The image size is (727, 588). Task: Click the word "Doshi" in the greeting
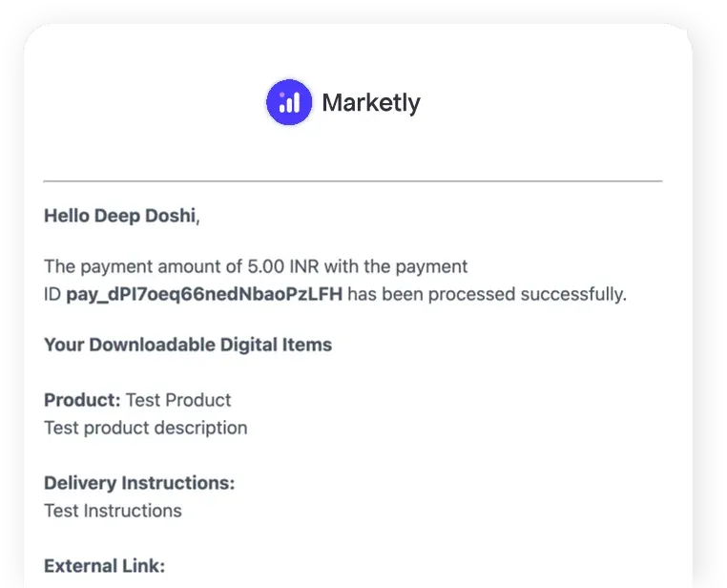coord(170,216)
